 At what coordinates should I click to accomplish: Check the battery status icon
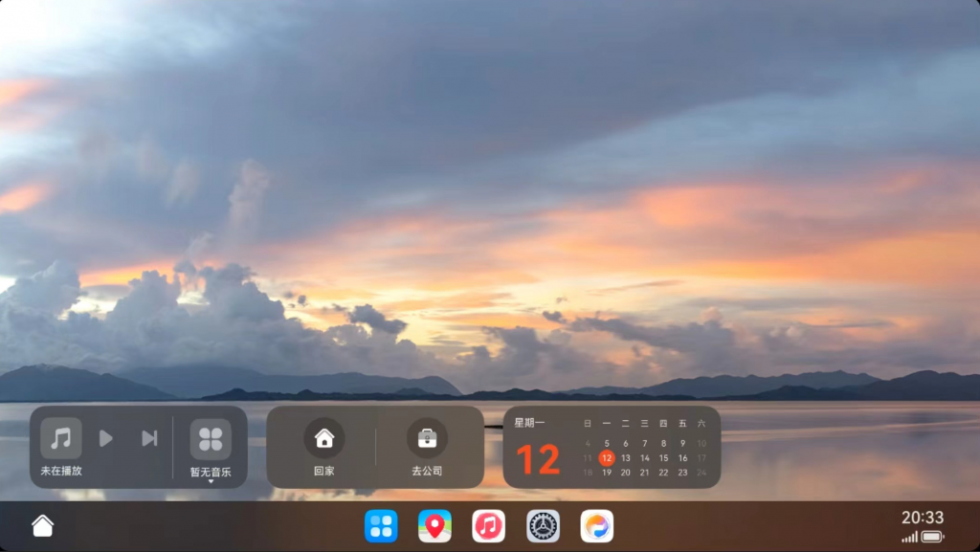coord(932,537)
